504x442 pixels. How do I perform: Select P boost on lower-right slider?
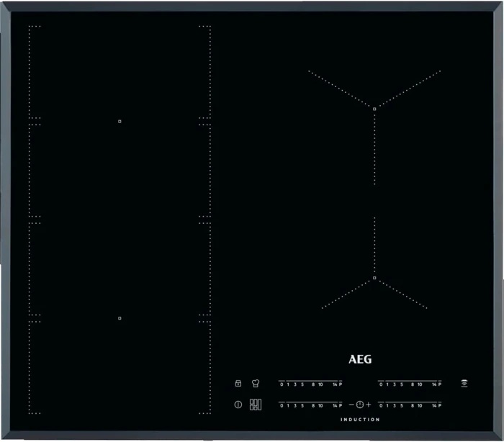(x=439, y=406)
